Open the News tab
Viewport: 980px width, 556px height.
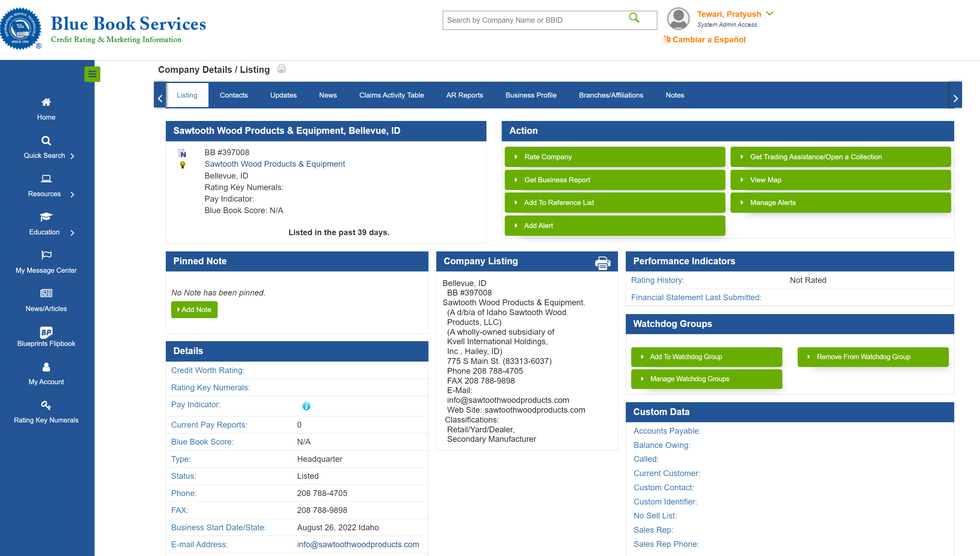click(328, 95)
